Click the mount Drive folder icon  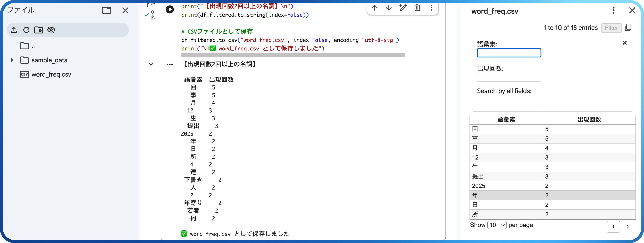click(x=39, y=30)
